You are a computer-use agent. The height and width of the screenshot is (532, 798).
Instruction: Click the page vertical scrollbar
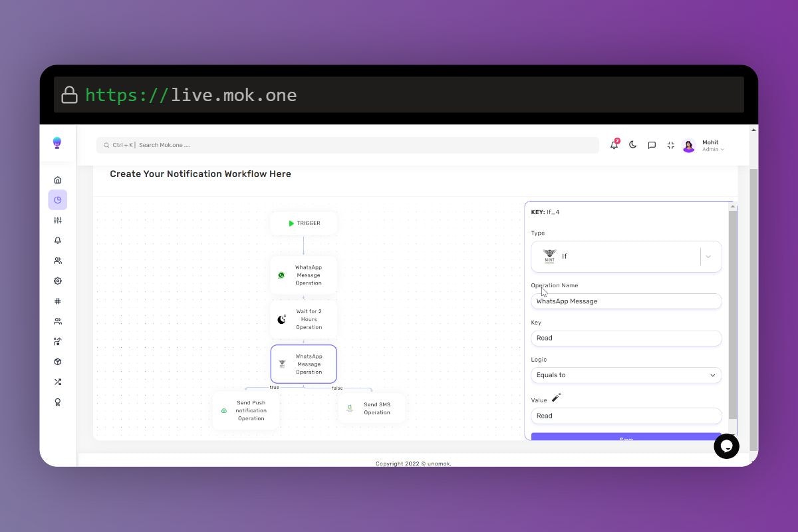pyautogui.click(x=753, y=309)
